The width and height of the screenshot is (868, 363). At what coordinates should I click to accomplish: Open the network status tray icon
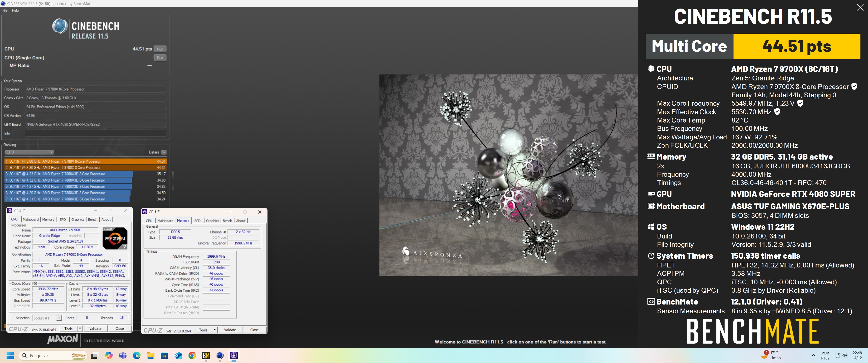837,356
